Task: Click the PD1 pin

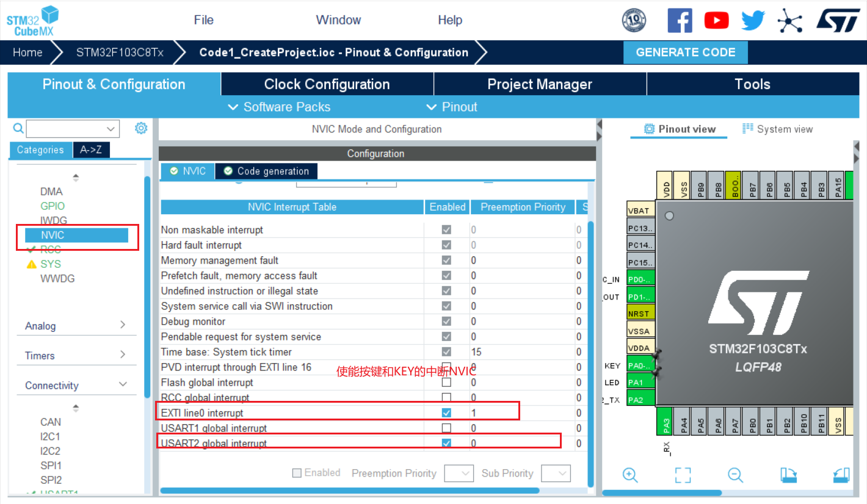Action: tap(640, 297)
